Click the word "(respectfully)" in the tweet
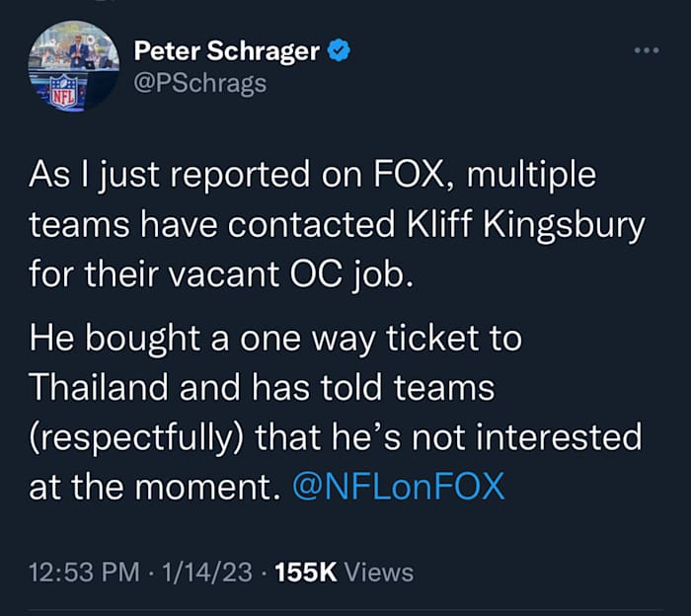 point(134,436)
